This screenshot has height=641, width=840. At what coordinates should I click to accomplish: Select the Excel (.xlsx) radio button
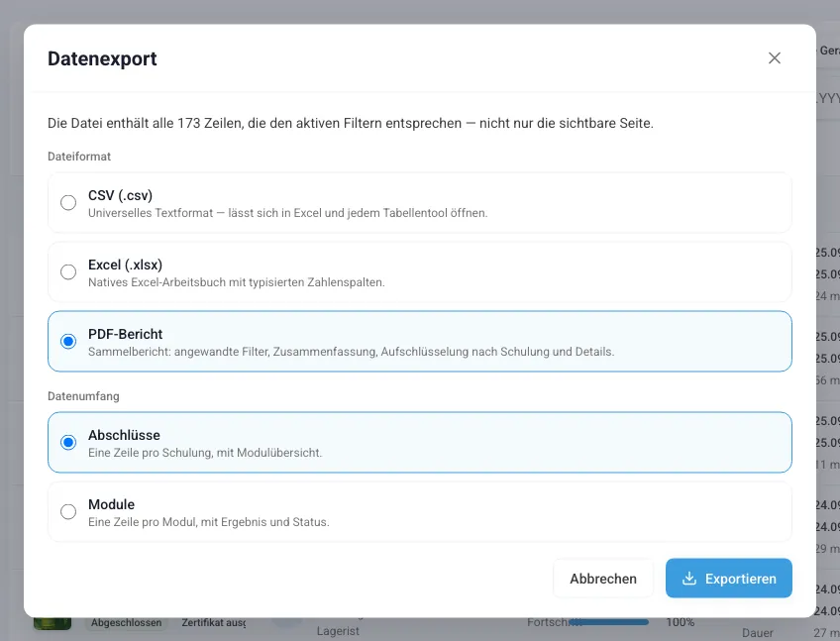coord(68,271)
